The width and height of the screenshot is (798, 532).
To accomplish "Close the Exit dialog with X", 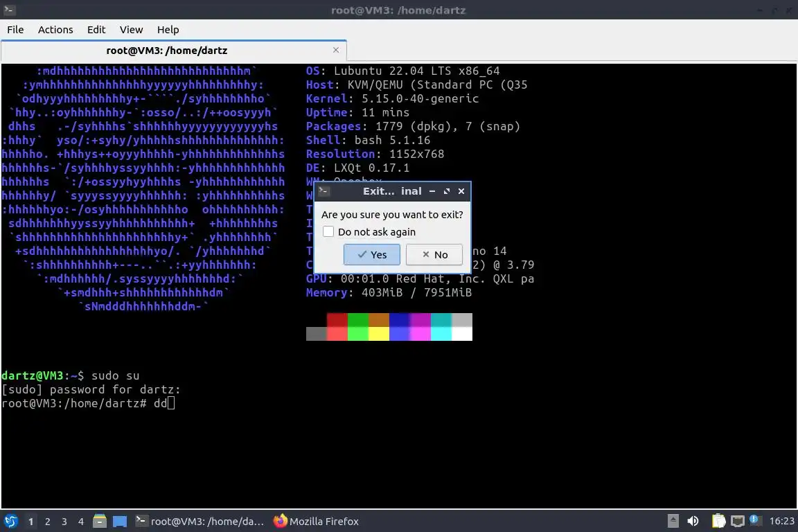I will [x=461, y=191].
